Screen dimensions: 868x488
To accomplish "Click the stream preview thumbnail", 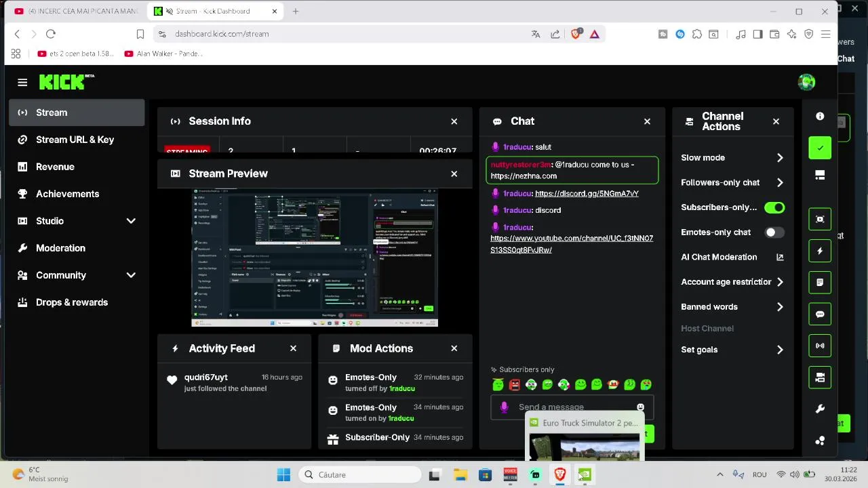I will 315,258.
